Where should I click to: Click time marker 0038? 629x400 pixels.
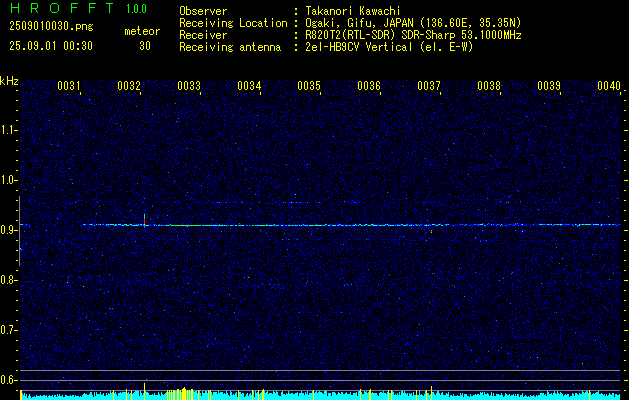click(x=489, y=86)
